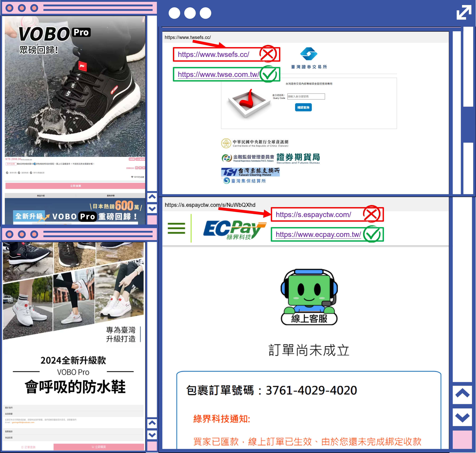Click the down arrow in the 防水鞋 window scrollbar

[152, 435]
